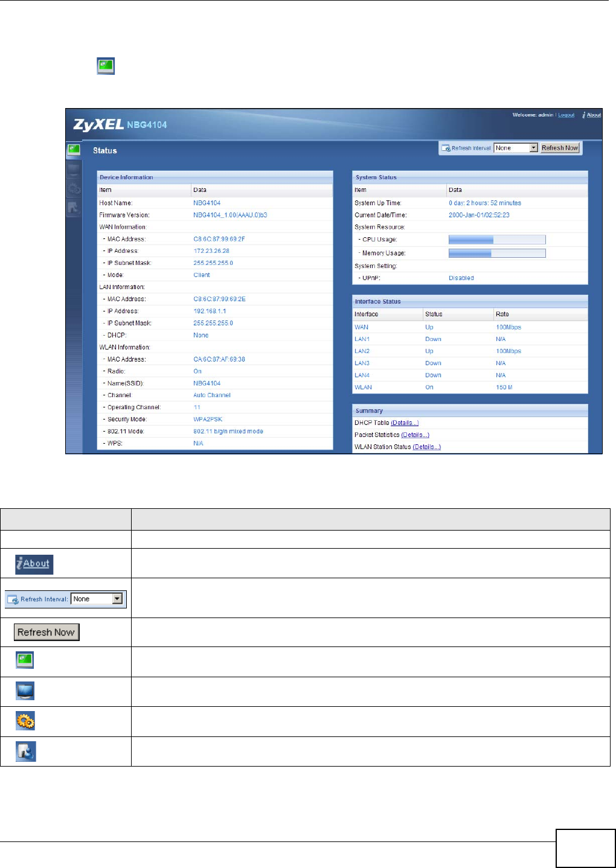
Task: Click the wrench Maintenance icon in legend table
Action: point(25,751)
